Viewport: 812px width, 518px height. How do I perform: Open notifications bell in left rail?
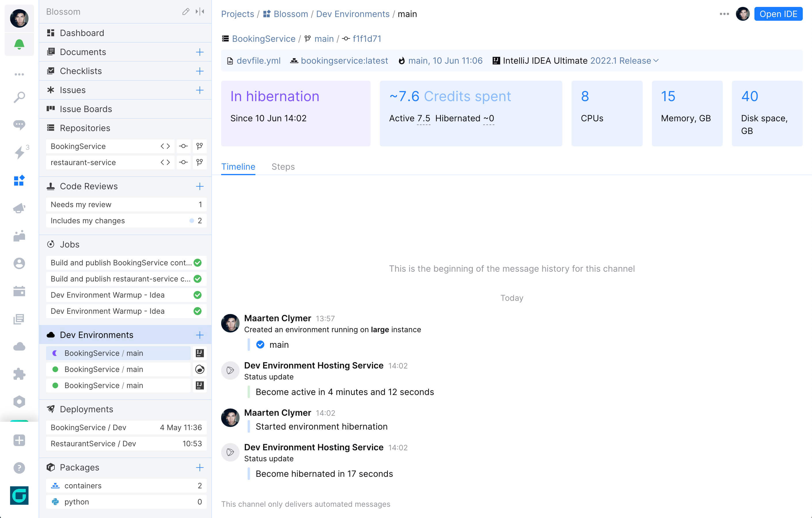[x=19, y=44]
